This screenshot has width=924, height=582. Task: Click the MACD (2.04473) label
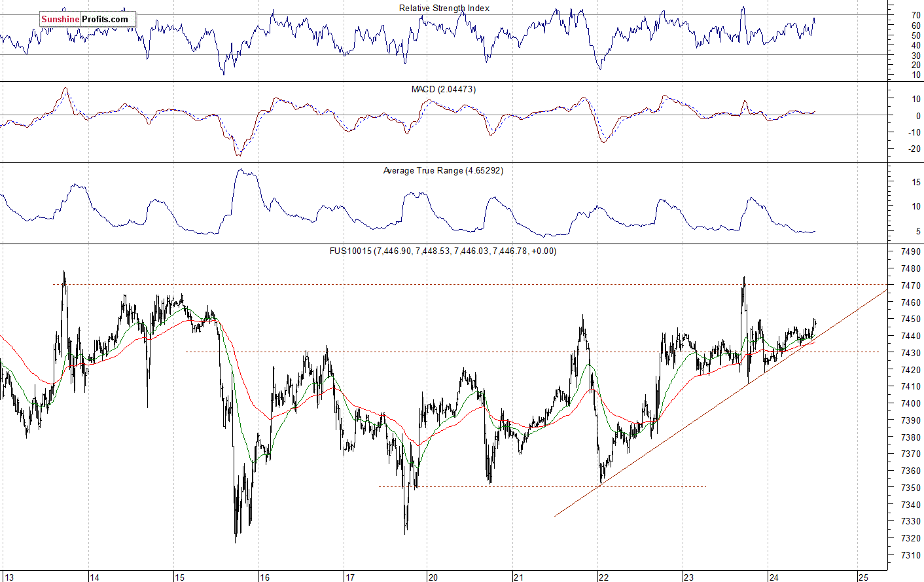pyautogui.click(x=444, y=89)
